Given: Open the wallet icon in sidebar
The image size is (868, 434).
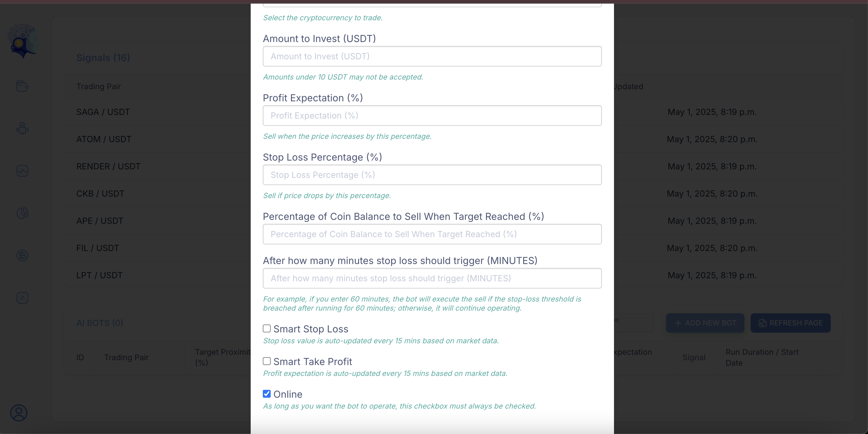Looking at the screenshot, I should click(22, 86).
